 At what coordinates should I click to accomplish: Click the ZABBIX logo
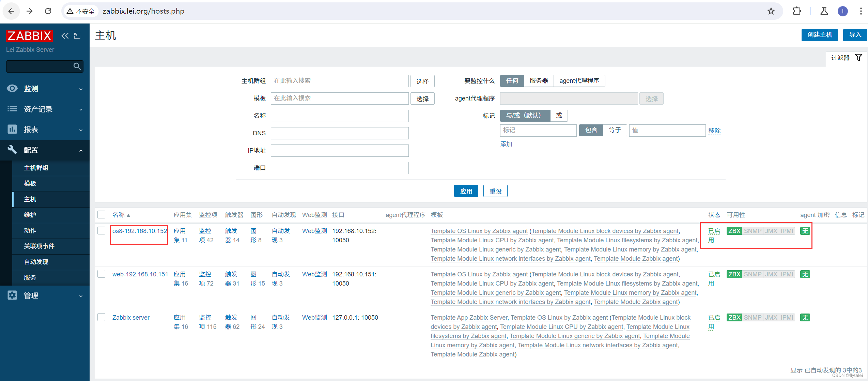click(29, 35)
